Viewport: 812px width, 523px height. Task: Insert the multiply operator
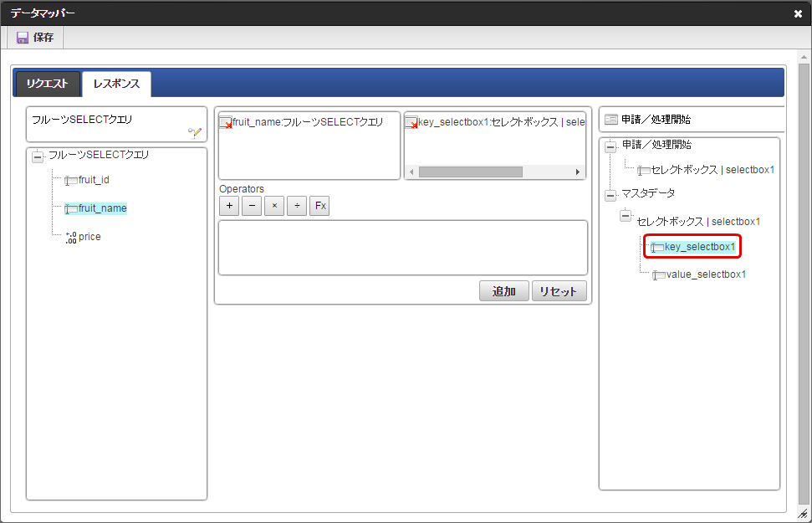point(274,206)
